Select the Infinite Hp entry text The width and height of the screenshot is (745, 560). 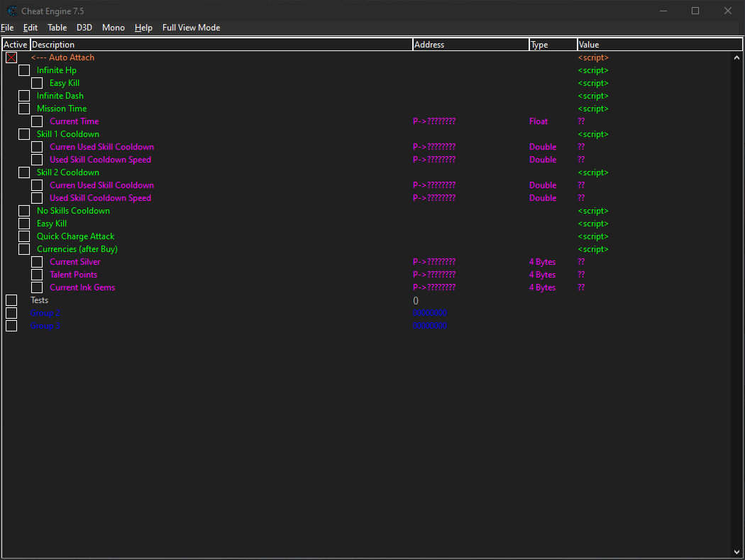57,70
